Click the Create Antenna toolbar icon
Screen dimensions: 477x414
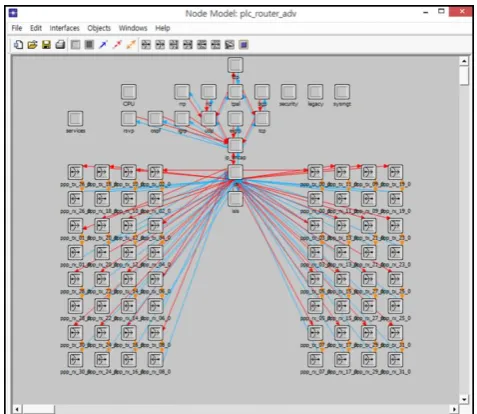point(229,45)
